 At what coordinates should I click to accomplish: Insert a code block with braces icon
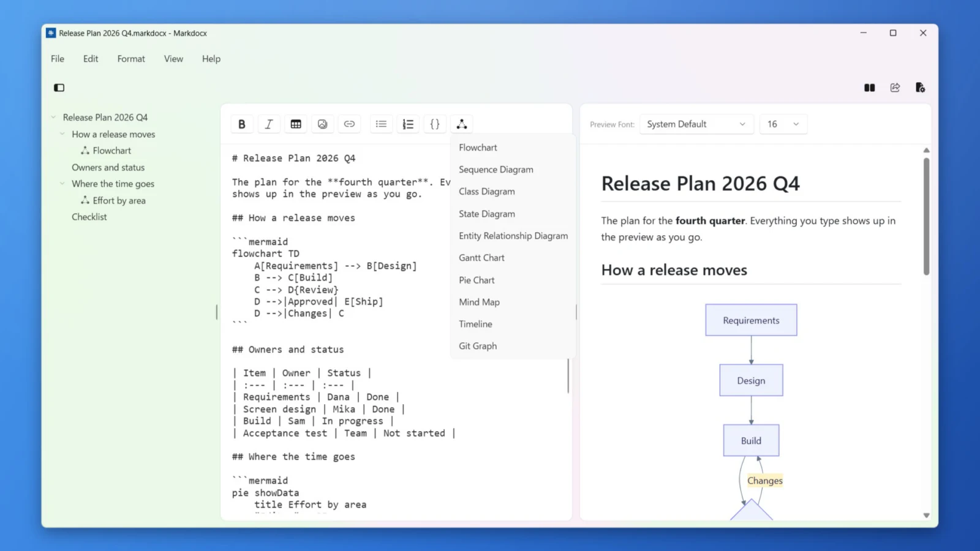[x=435, y=124]
